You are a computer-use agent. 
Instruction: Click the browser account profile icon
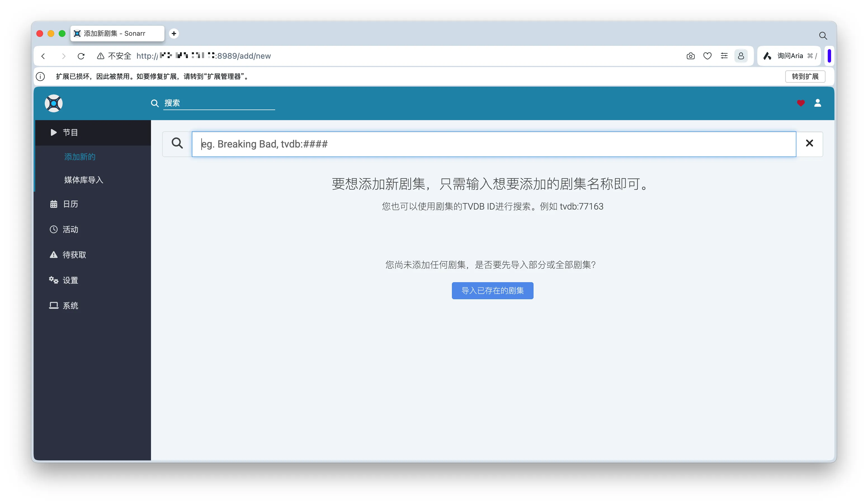pyautogui.click(x=741, y=56)
